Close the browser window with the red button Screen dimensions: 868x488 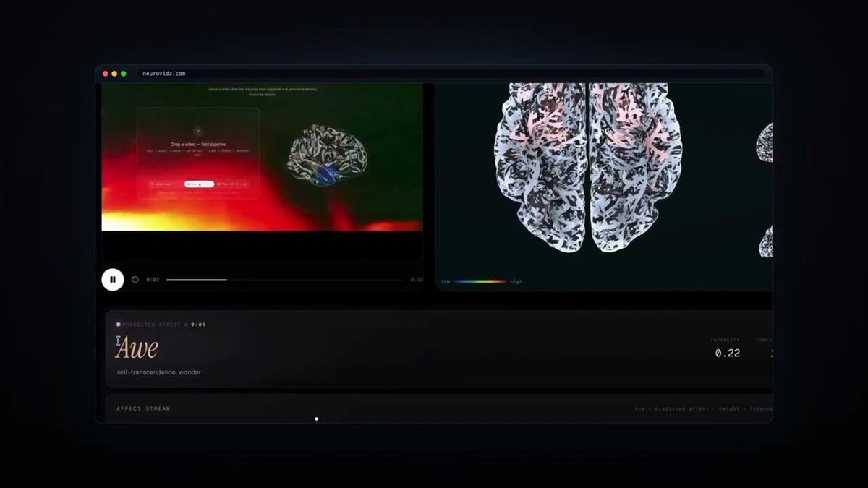coord(106,74)
